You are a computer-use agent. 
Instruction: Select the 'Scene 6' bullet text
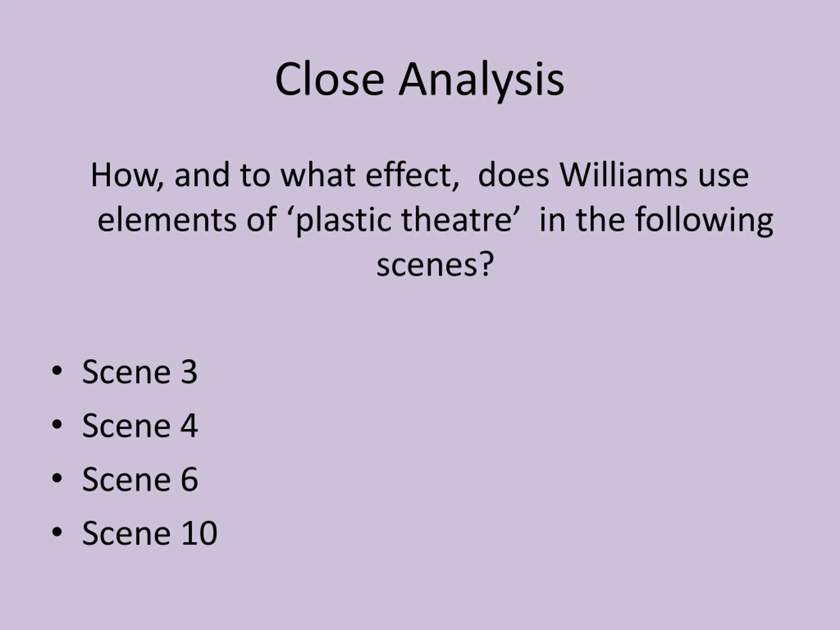(x=139, y=480)
